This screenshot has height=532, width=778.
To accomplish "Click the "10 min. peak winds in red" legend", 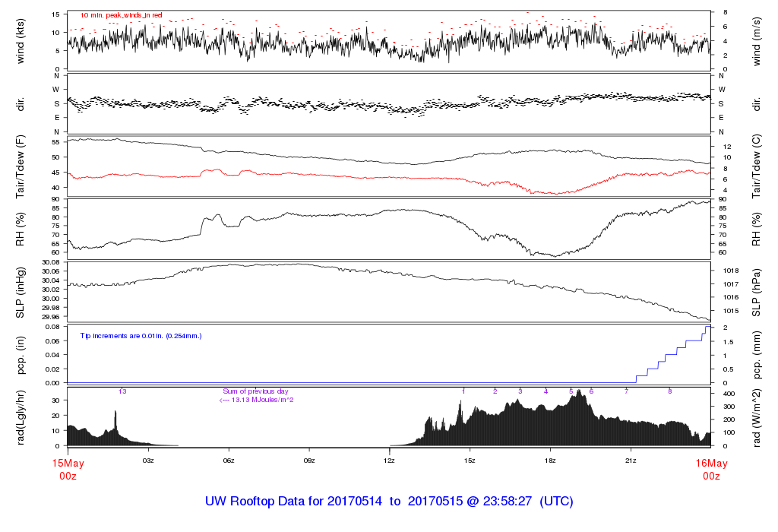I will pyautogui.click(x=121, y=15).
